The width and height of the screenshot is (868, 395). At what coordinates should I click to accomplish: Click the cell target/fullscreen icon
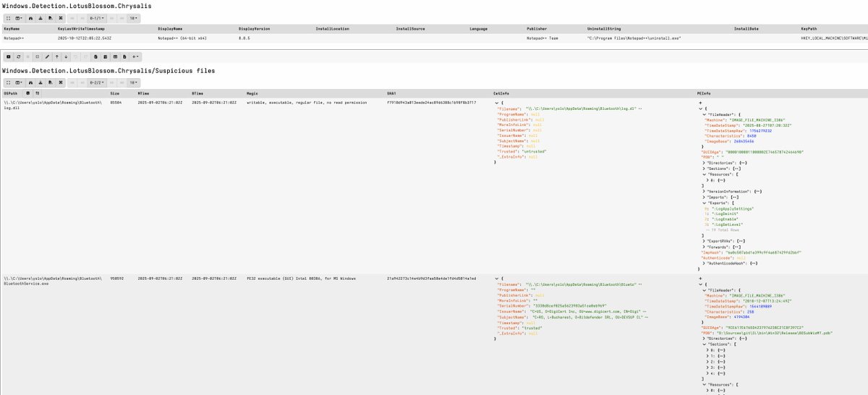tap(37, 56)
